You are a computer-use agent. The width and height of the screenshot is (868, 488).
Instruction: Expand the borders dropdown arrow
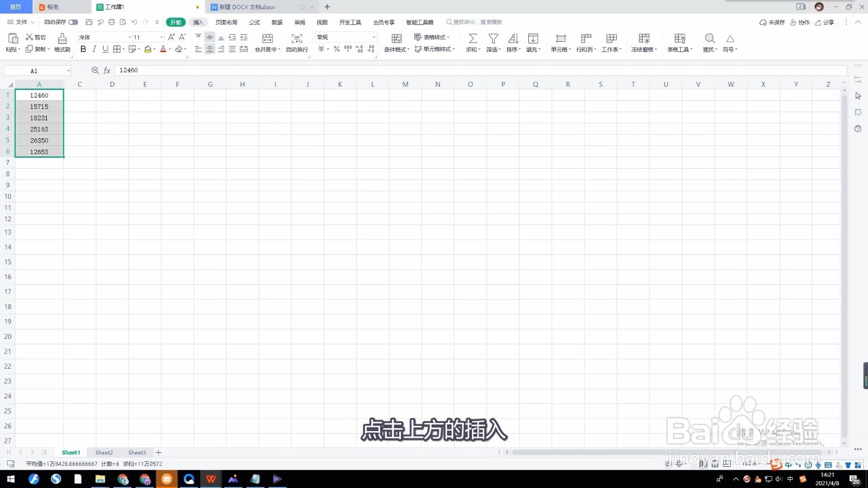pyautogui.click(x=124, y=49)
